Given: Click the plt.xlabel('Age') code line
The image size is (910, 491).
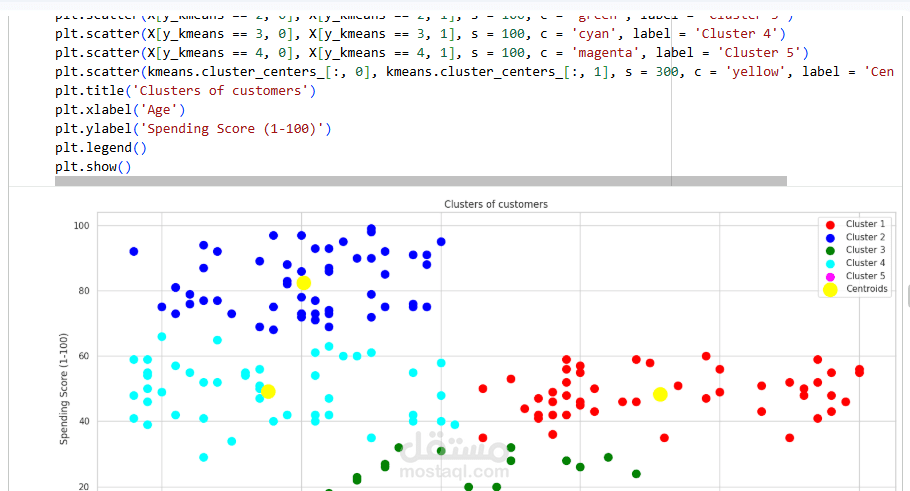Looking at the screenshot, I should [x=120, y=110].
